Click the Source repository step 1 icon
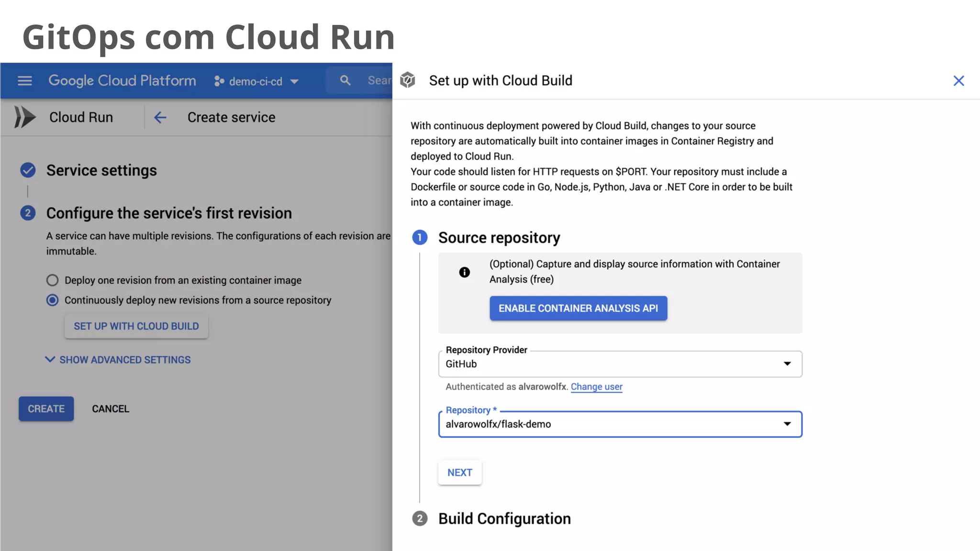980x551 pixels. coord(420,237)
